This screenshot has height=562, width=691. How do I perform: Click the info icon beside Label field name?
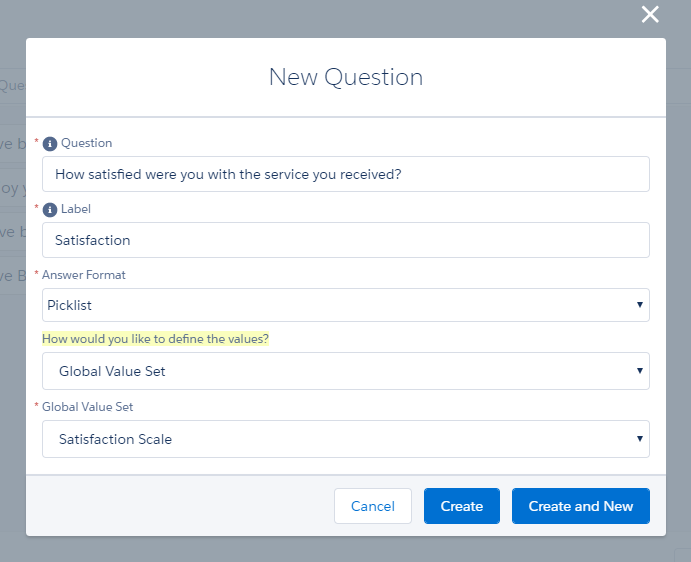(50, 210)
